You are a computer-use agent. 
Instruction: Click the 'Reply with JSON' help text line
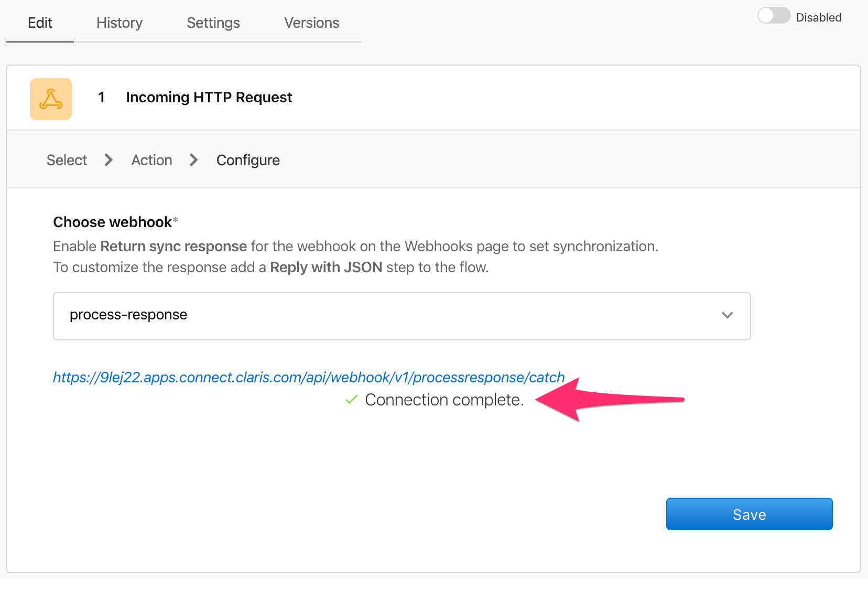271,267
